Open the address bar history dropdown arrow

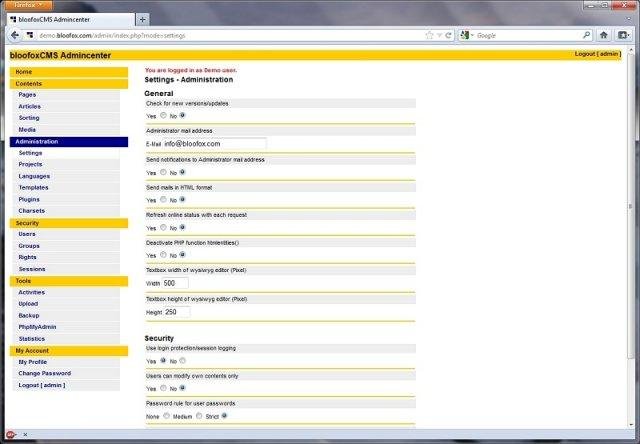[x=438, y=34]
